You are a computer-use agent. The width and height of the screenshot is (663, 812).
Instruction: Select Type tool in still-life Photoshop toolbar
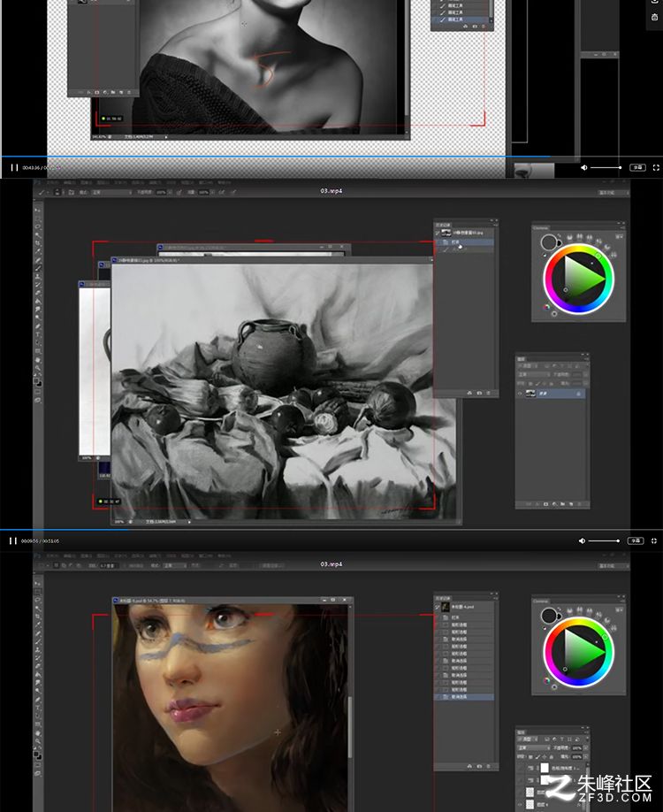pyautogui.click(x=38, y=334)
